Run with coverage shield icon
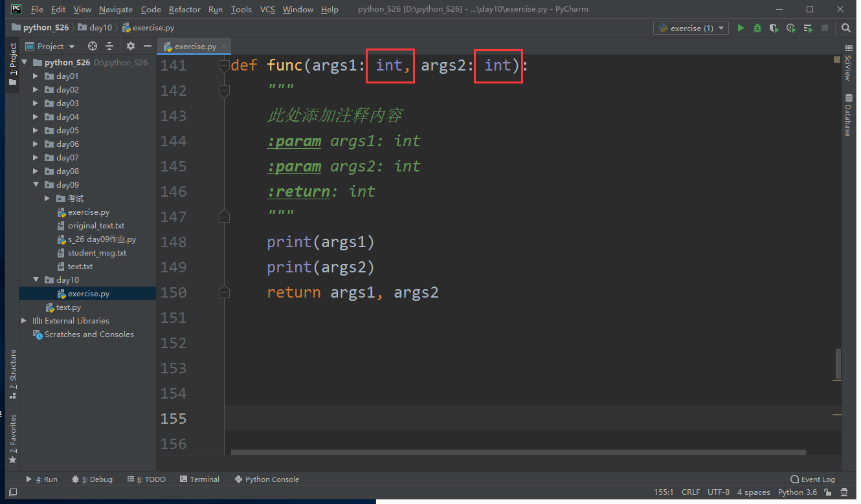The width and height of the screenshot is (861, 504). [x=774, y=28]
